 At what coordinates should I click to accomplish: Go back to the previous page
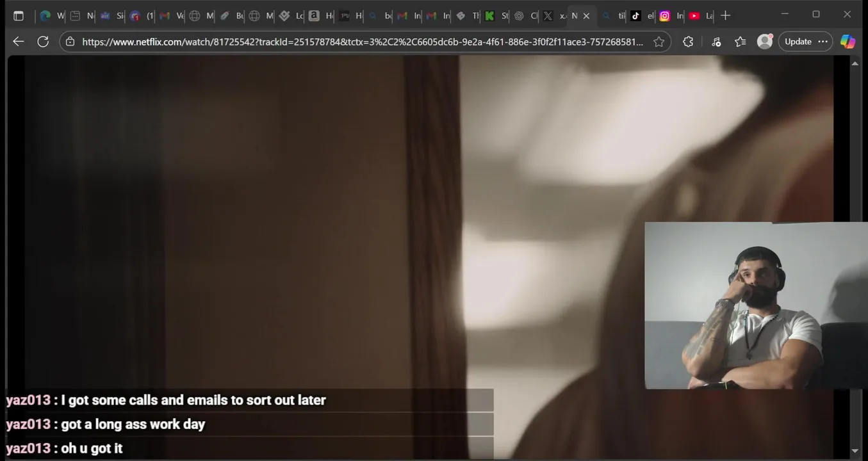[x=19, y=42]
